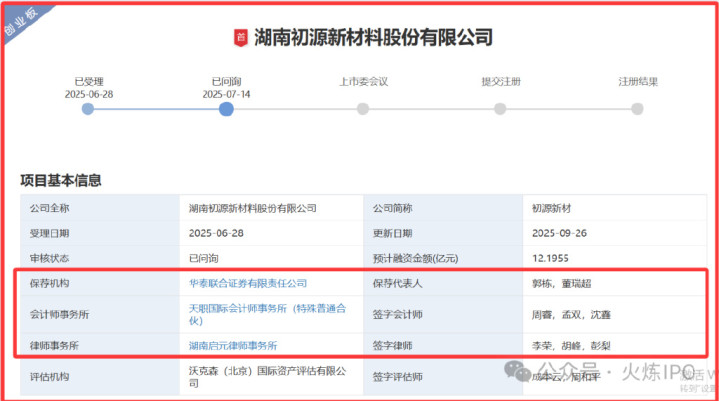Click the company full name value cell

271,208
